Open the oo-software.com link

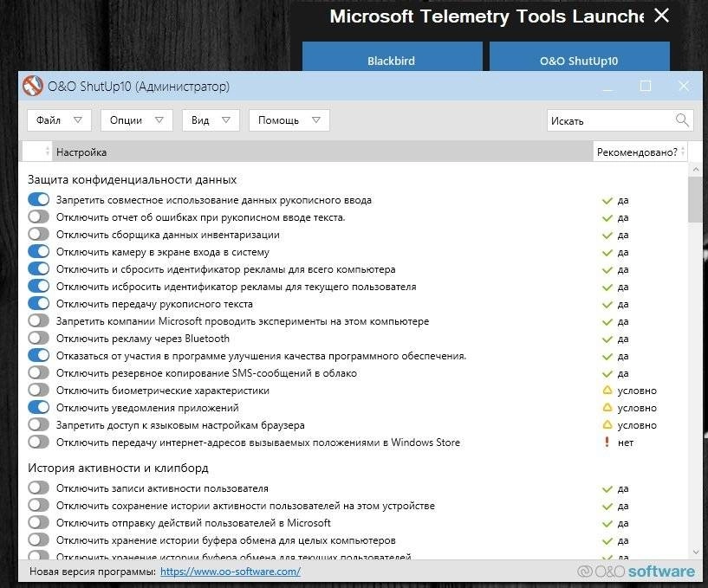pyautogui.click(x=231, y=572)
